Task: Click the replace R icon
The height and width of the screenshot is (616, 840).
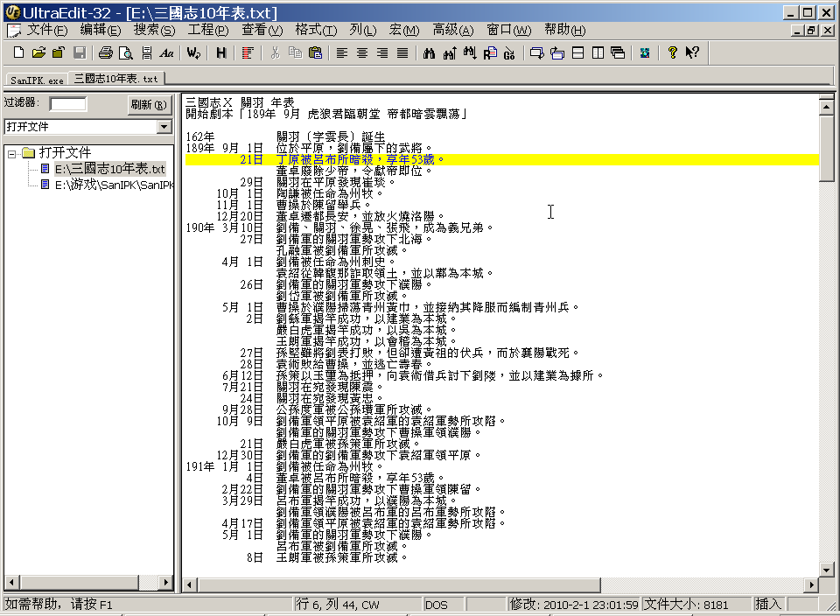Action: pos(490,52)
